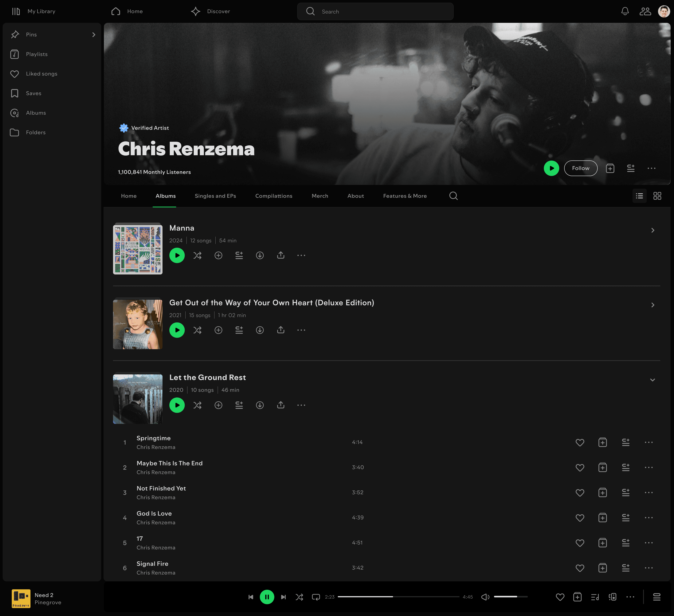Open the Manna album cover
Screen dimensions: 674x616
[x=137, y=249]
